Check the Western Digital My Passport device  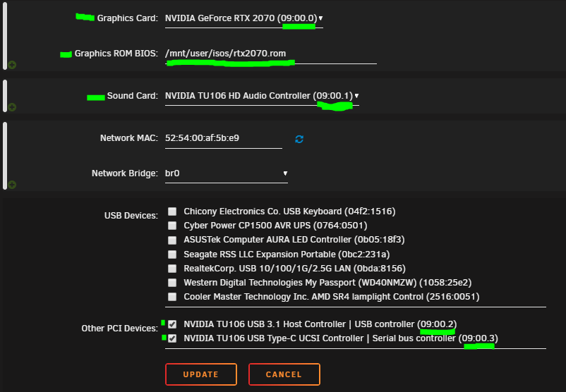(x=172, y=283)
